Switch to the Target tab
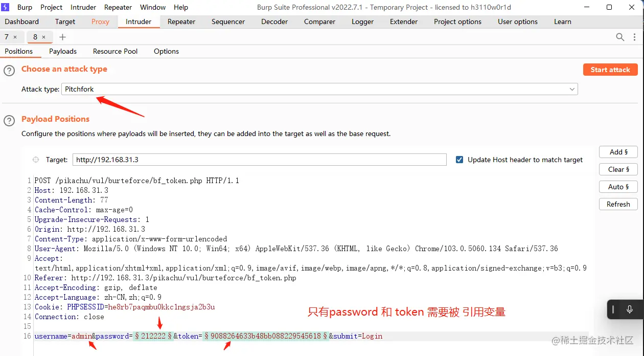This screenshot has height=356, width=644. click(x=65, y=21)
